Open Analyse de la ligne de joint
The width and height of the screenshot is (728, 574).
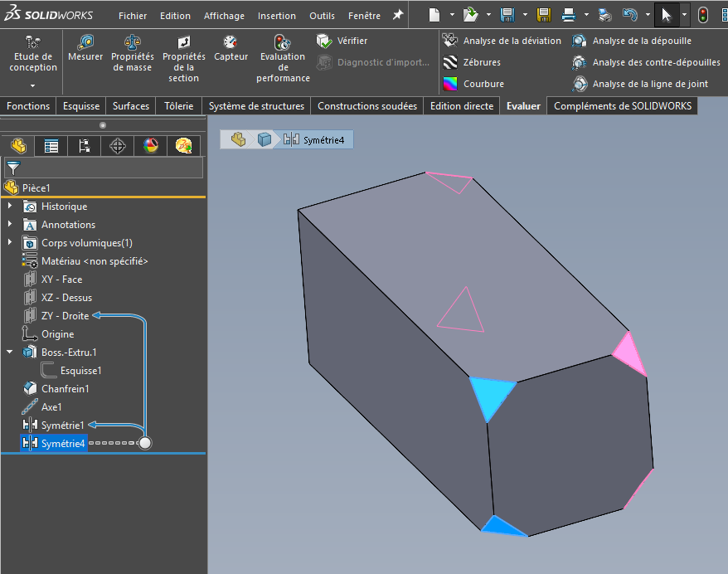coord(580,84)
